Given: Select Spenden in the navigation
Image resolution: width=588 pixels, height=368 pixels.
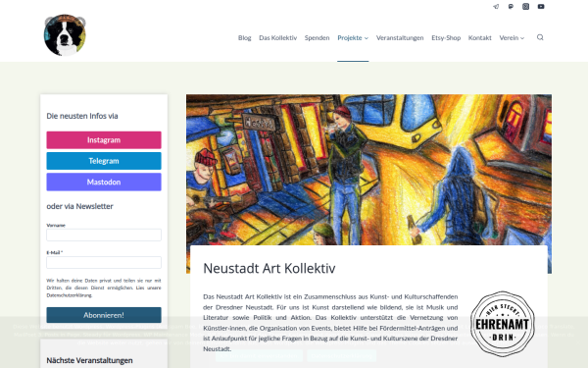Looking at the screenshot, I should (x=317, y=37).
